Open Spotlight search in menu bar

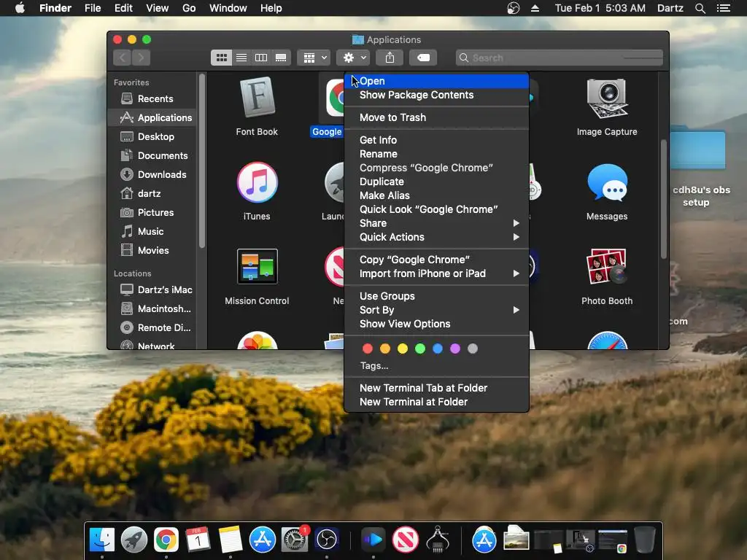pos(700,8)
